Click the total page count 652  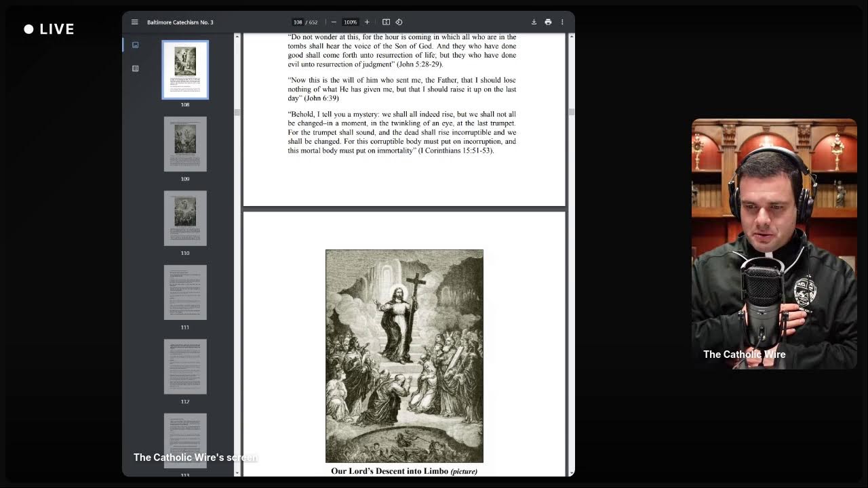coord(313,22)
